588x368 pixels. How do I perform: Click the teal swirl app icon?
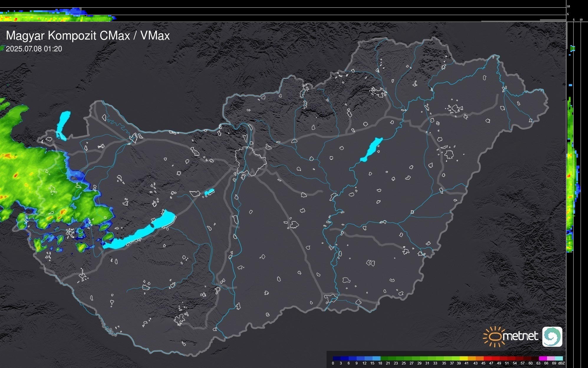pos(552,336)
